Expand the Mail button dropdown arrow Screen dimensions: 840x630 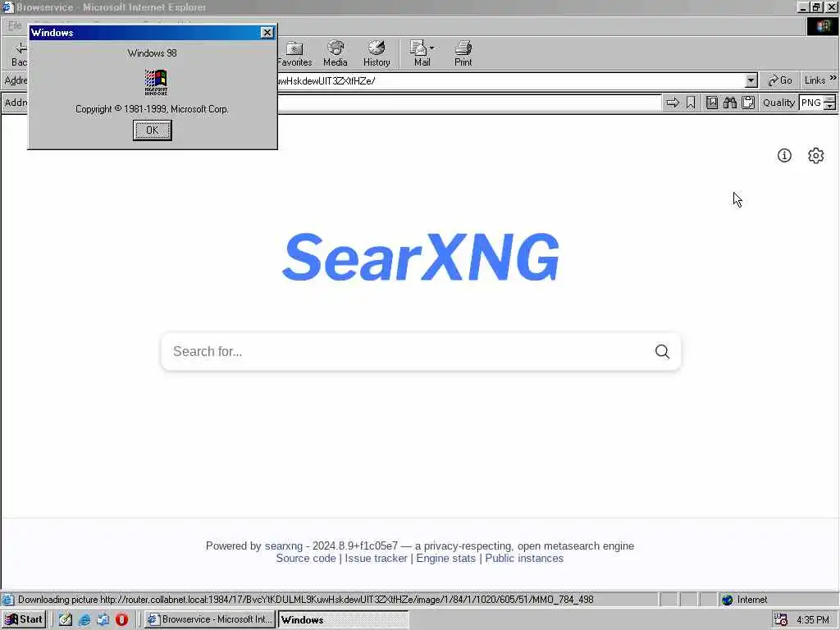point(431,48)
